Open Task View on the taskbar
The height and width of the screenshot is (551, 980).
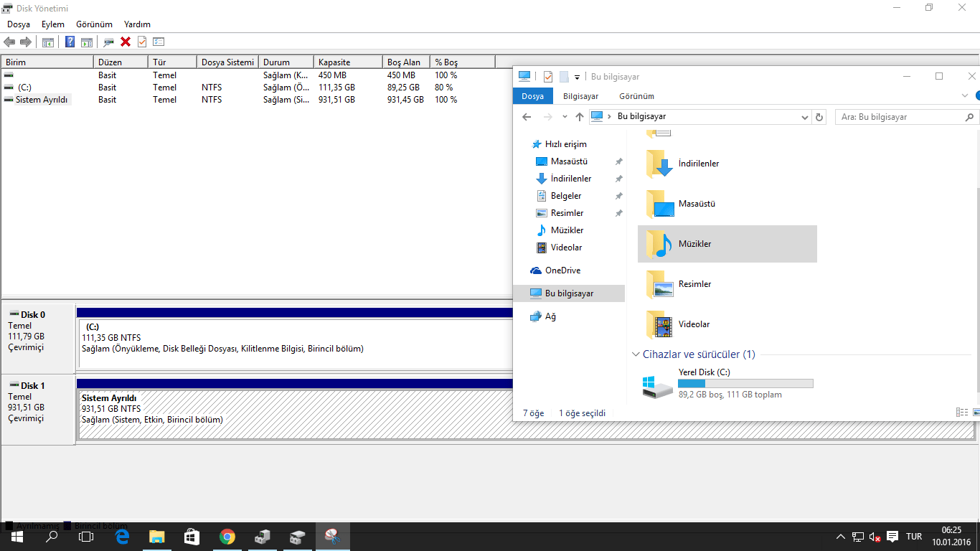(x=86, y=537)
